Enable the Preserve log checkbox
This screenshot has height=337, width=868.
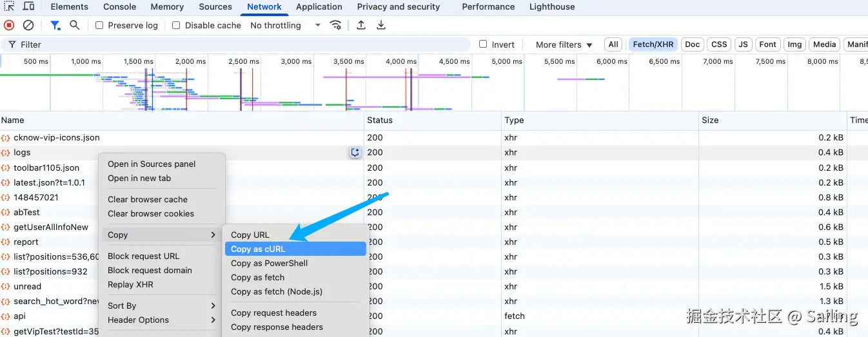click(x=99, y=25)
